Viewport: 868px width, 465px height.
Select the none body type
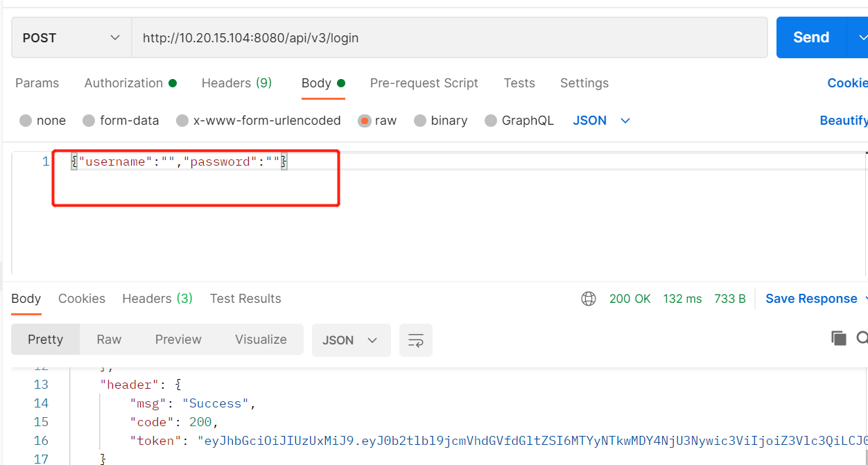tap(43, 121)
